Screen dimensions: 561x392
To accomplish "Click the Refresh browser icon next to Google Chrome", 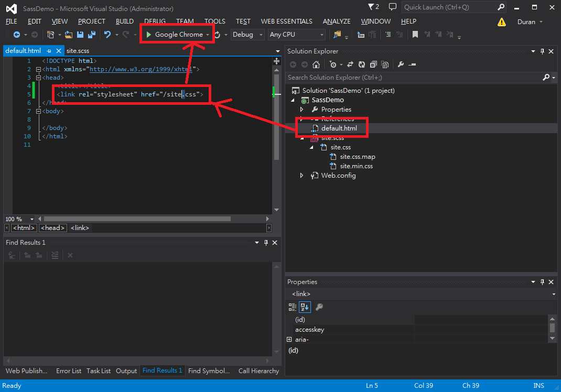I will tap(218, 35).
